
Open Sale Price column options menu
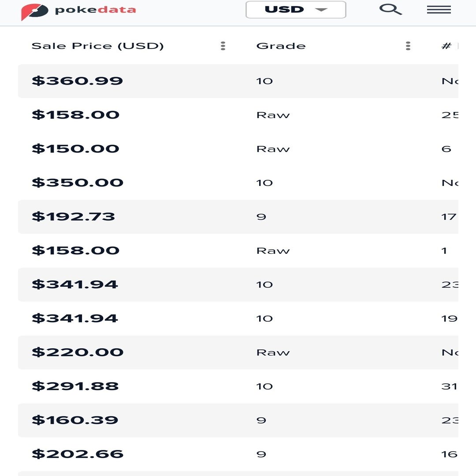click(223, 46)
